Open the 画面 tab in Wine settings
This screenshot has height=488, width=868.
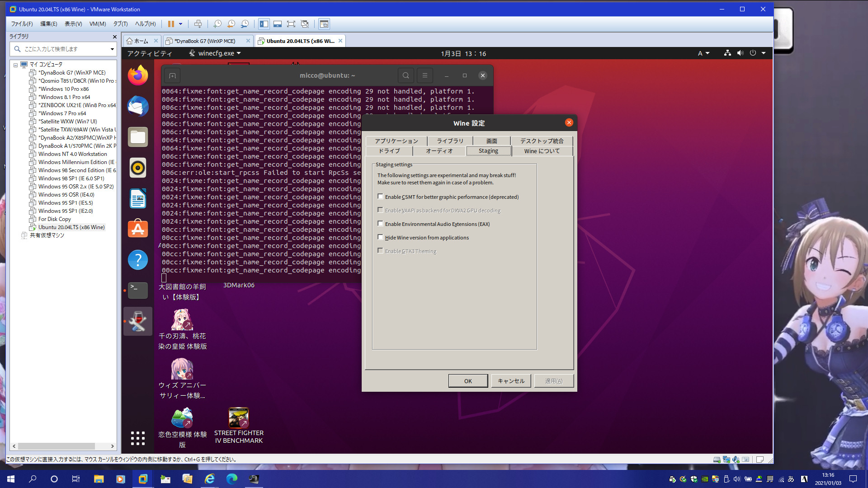point(492,141)
